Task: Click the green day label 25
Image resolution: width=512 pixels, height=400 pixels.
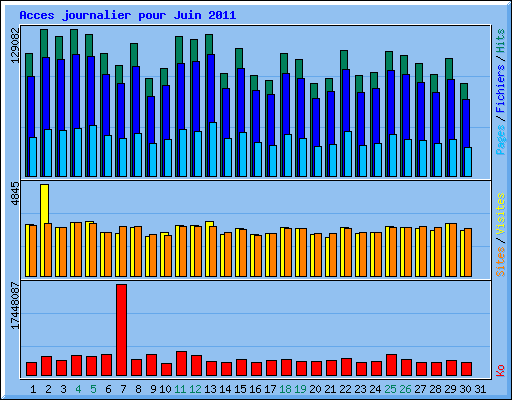Action: coord(390,389)
